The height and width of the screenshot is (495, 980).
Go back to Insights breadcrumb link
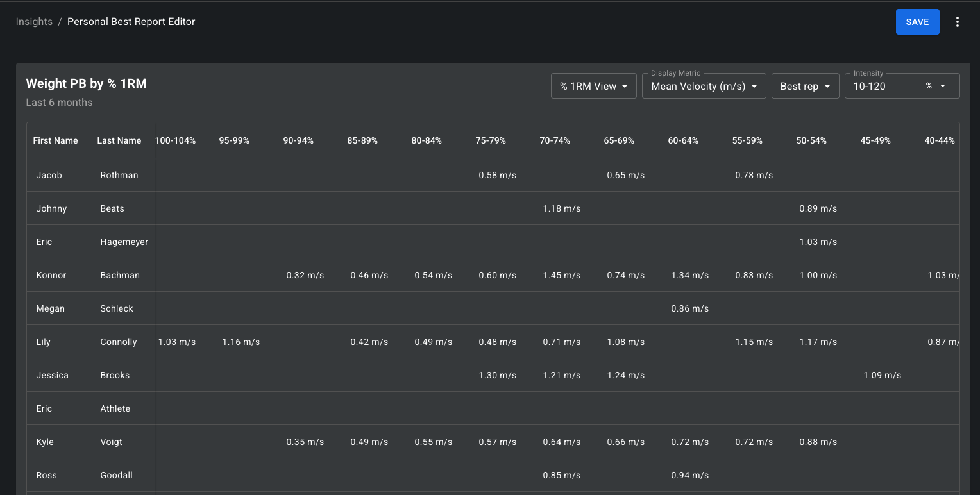34,22
